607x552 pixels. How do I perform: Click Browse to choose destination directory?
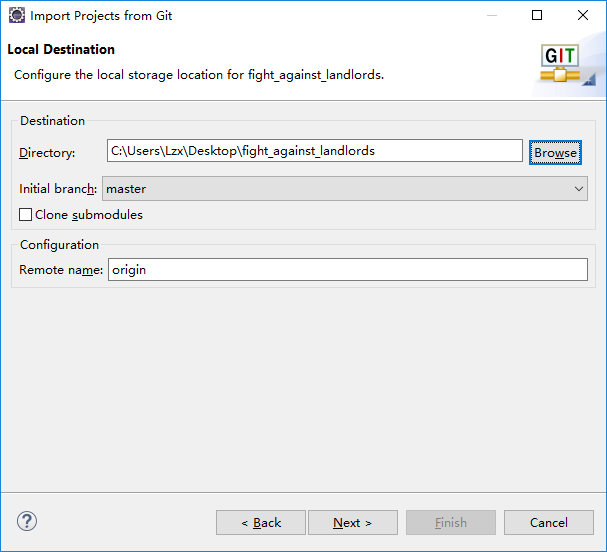point(556,153)
